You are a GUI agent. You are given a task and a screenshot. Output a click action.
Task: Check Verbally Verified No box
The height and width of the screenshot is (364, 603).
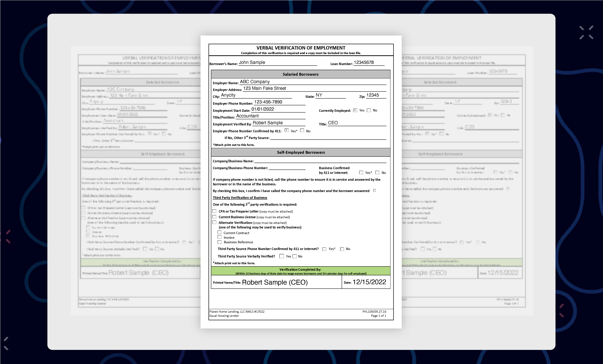coord(295,256)
